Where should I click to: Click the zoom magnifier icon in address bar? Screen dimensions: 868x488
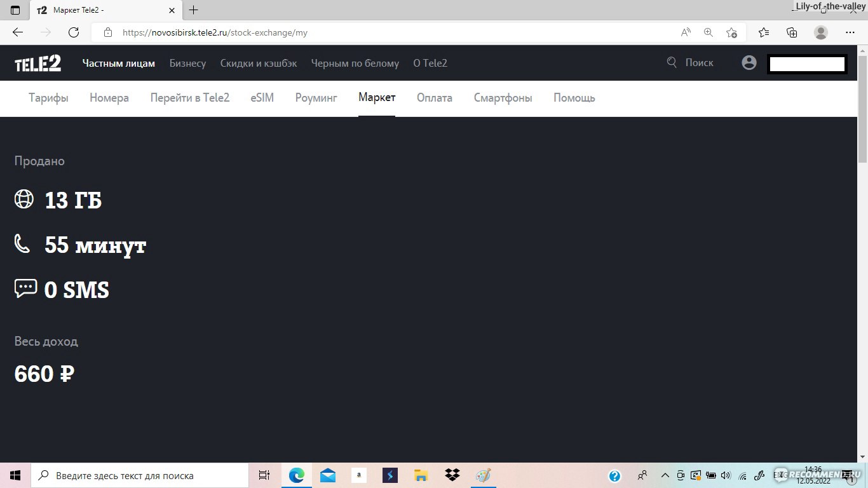pos(709,32)
